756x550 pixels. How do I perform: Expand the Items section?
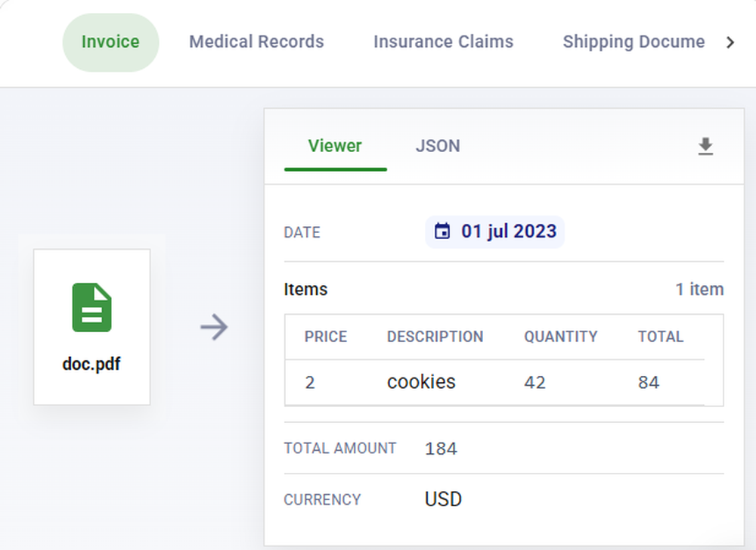(x=305, y=289)
